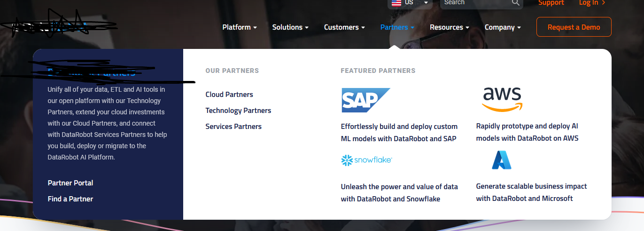Click the US flag icon
Image resolution: width=644 pixels, height=231 pixels.
tap(396, 2)
